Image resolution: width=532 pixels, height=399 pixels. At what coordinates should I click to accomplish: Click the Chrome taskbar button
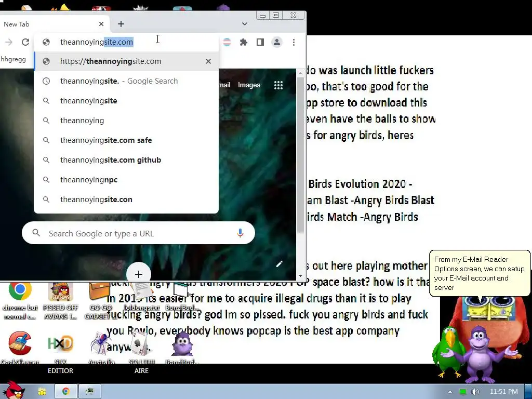pyautogui.click(x=66, y=391)
